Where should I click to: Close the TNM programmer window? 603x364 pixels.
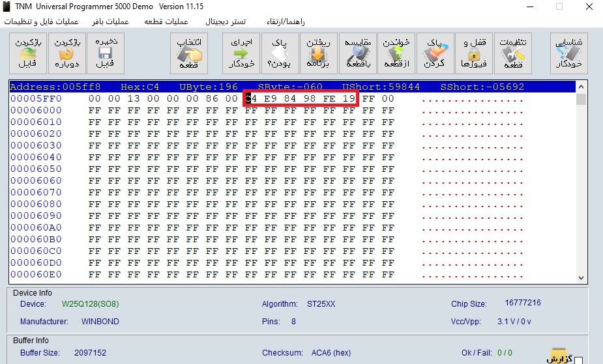(589, 7)
